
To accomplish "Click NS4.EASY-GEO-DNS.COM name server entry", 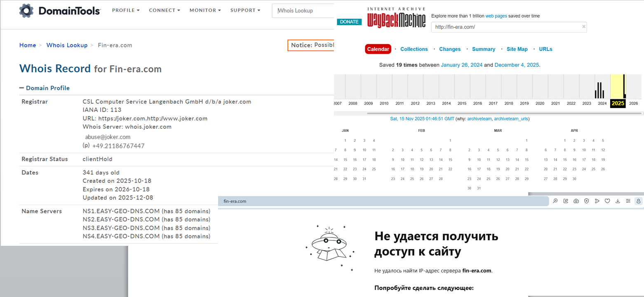I will pos(146,236).
